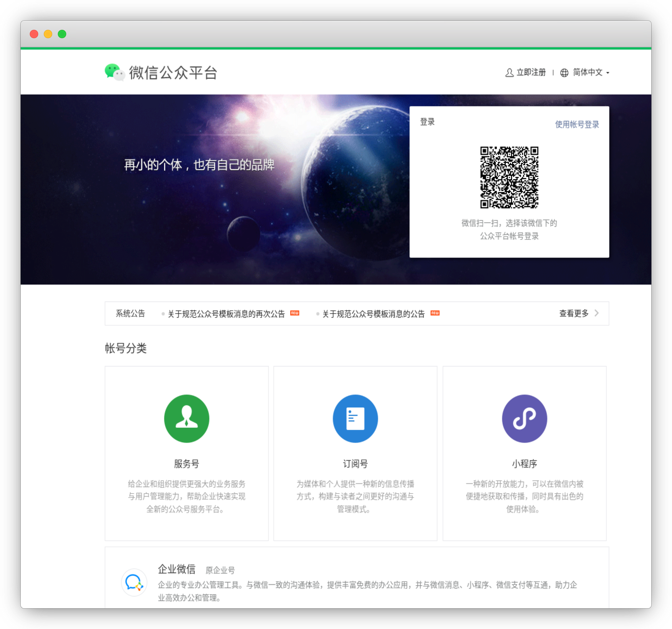
Task: Click the purple 小程序 icon
Action: click(524, 418)
